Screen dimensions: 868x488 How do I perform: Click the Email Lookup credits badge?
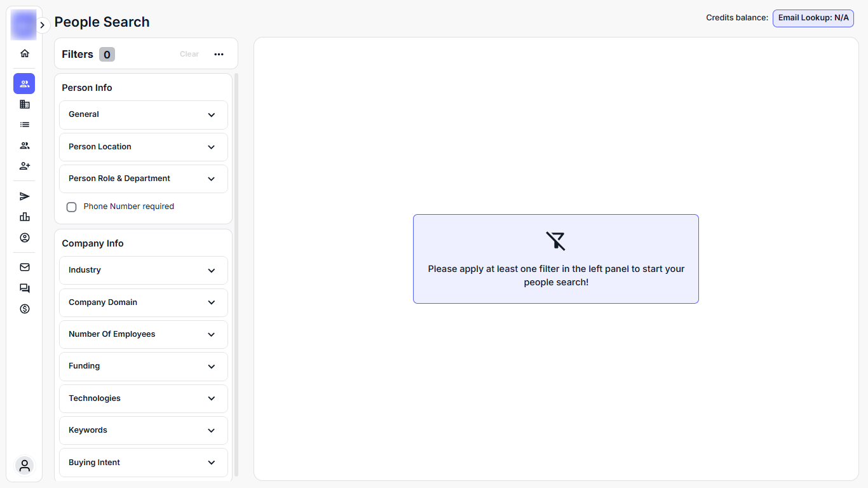click(x=813, y=18)
